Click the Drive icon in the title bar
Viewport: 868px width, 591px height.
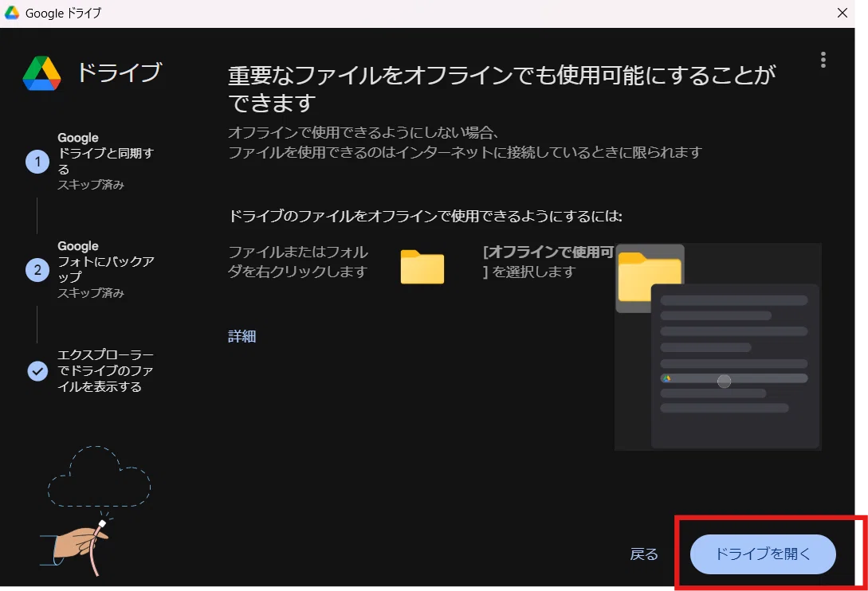12,13
